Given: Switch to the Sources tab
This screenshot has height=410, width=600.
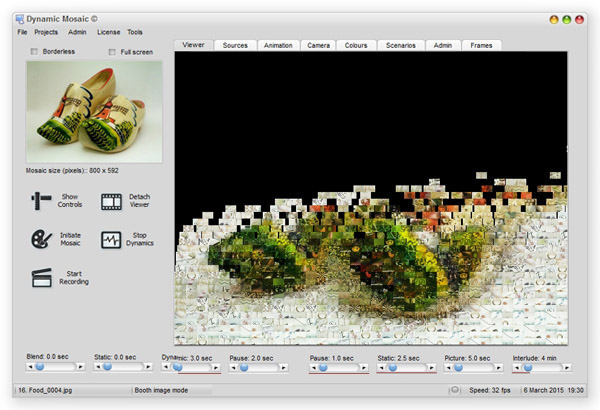Looking at the screenshot, I should tap(235, 45).
